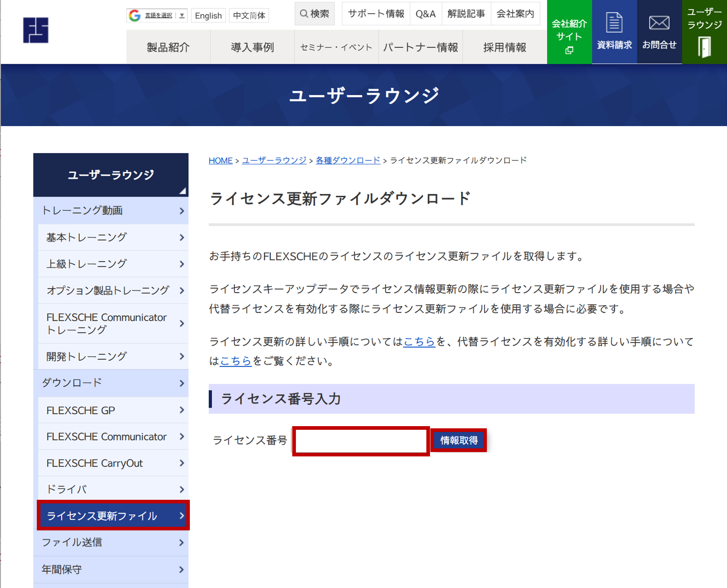Open the language selection dropdown arrow

182,15
